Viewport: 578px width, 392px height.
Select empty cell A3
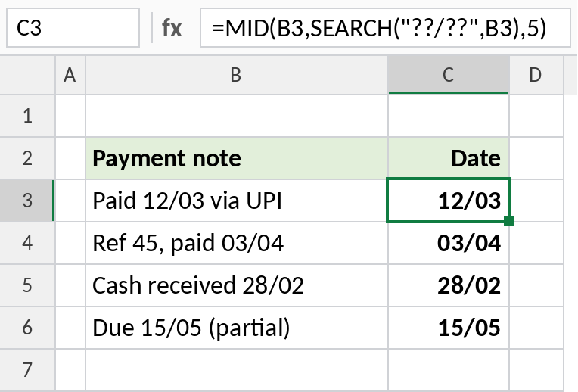[70, 201]
